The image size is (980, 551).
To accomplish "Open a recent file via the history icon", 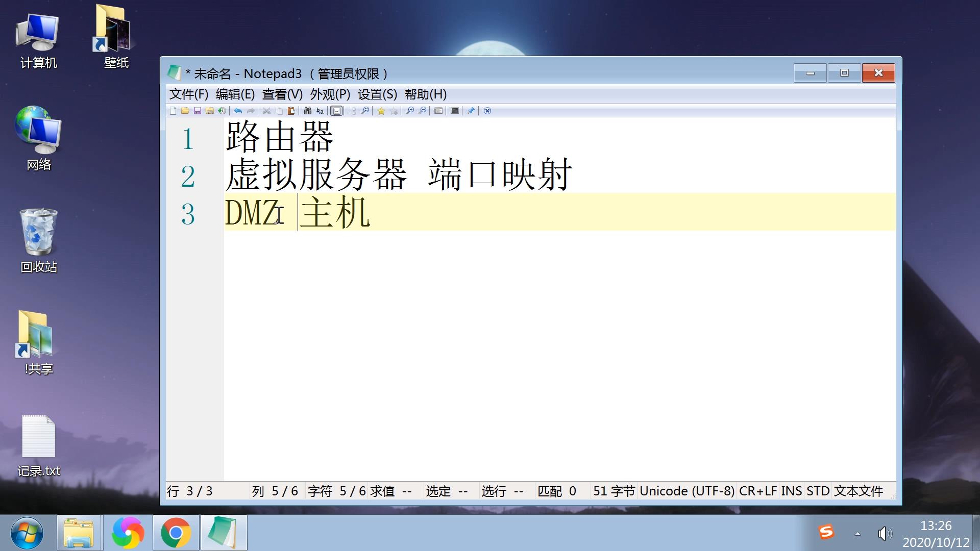I will coord(222,111).
